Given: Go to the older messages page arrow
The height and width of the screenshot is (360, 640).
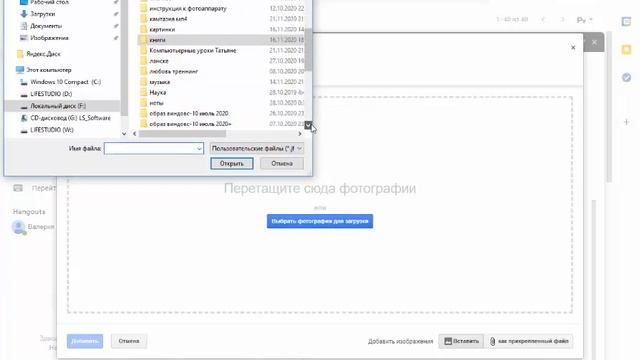Looking at the screenshot, I should coord(562,20).
